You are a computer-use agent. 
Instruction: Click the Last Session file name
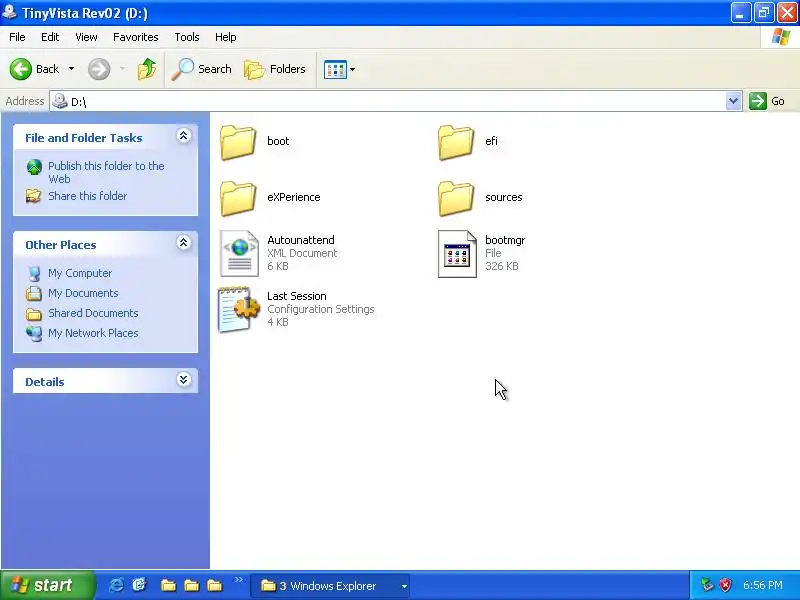point(297,296)
